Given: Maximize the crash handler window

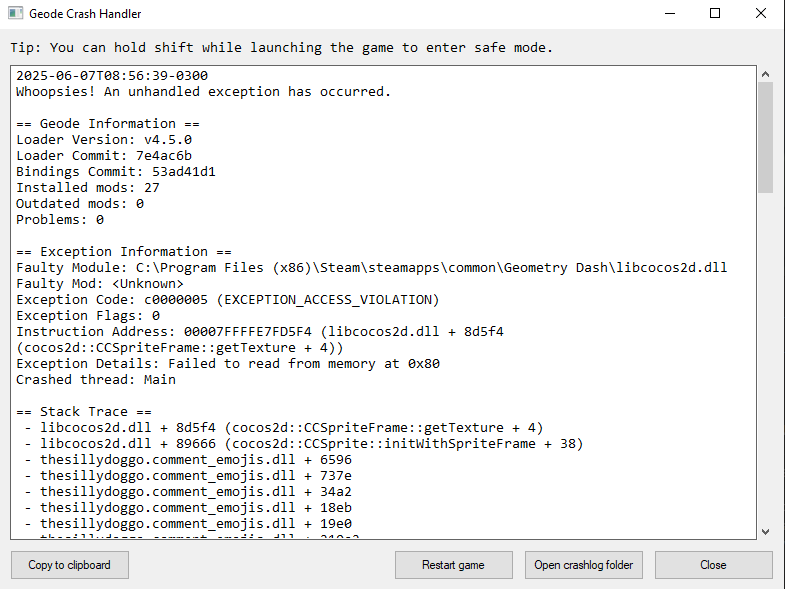Looking at the screenshot, I should tap(715, 14).
